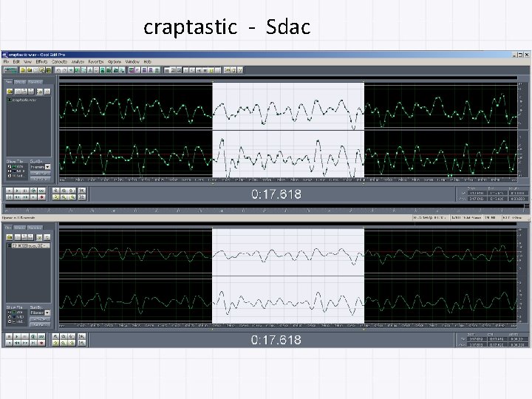The image size is (532, 399).
Task: Start playback in the upper transport panel
Action: pyautogui.click(x=17, y=191)
